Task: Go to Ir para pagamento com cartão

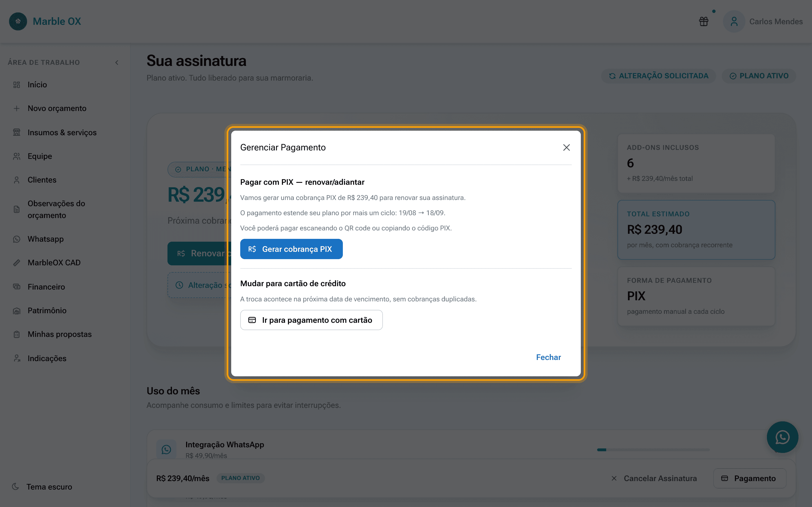Action: tap(311, 320)
